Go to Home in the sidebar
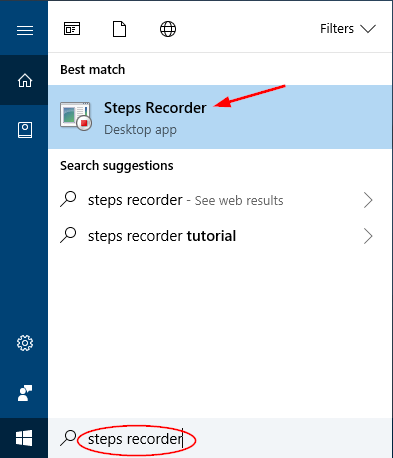393x458 pixels. [x=25, y=80]
